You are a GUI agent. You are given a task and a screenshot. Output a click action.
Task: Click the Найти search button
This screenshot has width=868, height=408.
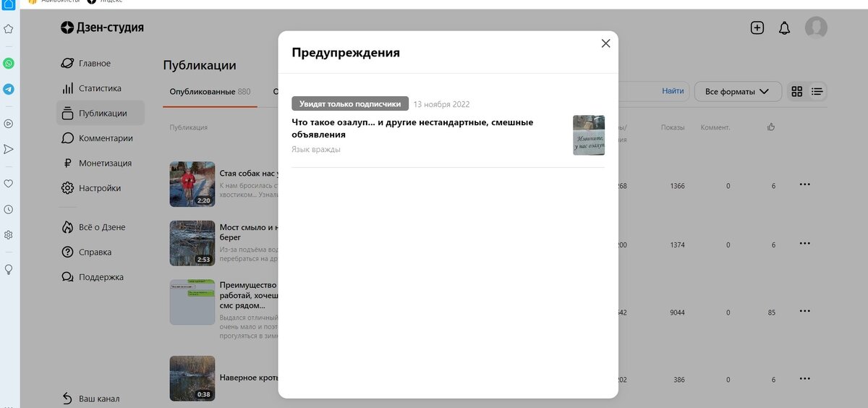click(673, 91)
